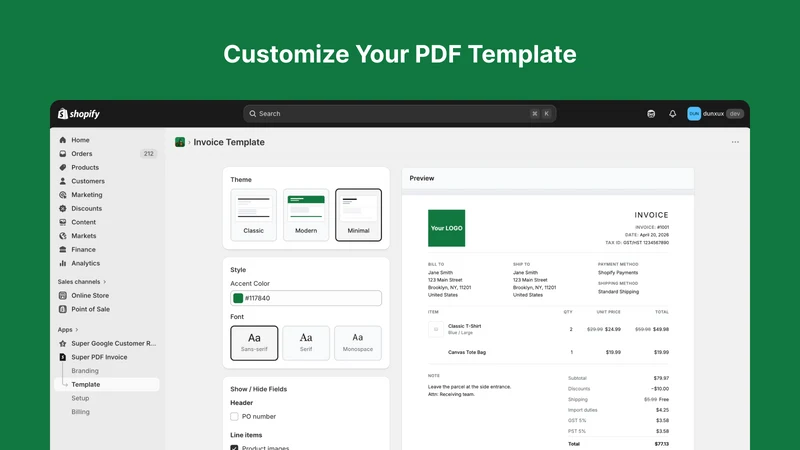Image resolution: width=800 pixels, height=450 pixels.
Task: Expand the Apps section
Action: click(68, 330)
